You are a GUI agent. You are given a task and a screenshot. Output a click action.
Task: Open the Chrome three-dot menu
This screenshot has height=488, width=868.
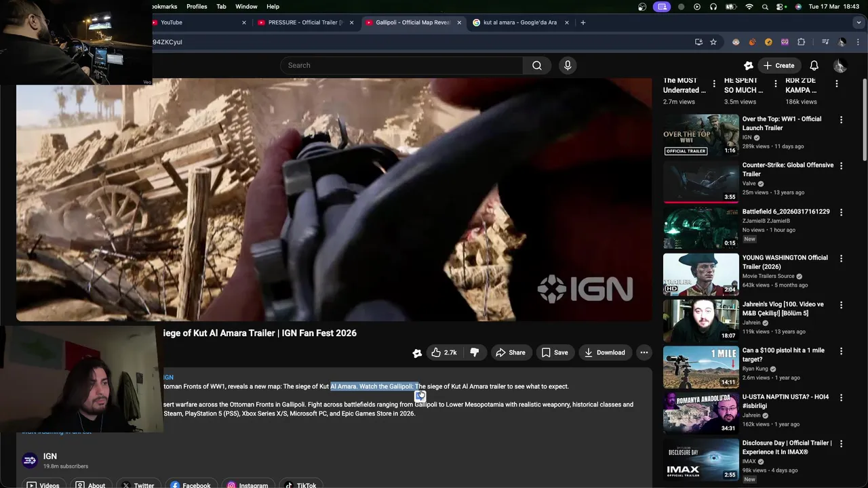pyautogui.click(x=859, y=42)
